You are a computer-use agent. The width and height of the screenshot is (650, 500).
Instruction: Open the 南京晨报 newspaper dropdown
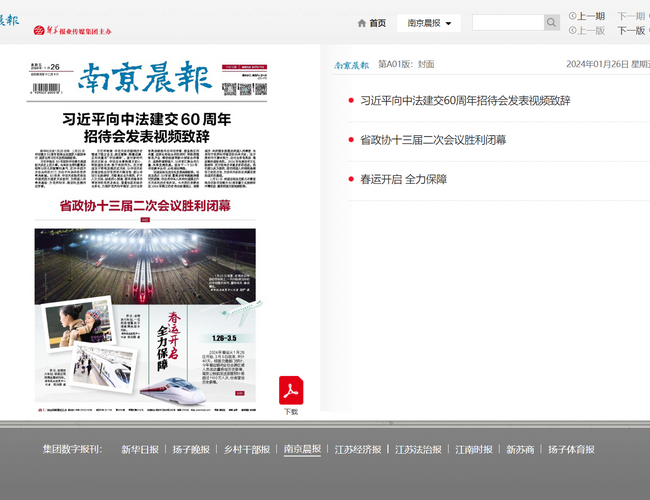coord(429,23)
